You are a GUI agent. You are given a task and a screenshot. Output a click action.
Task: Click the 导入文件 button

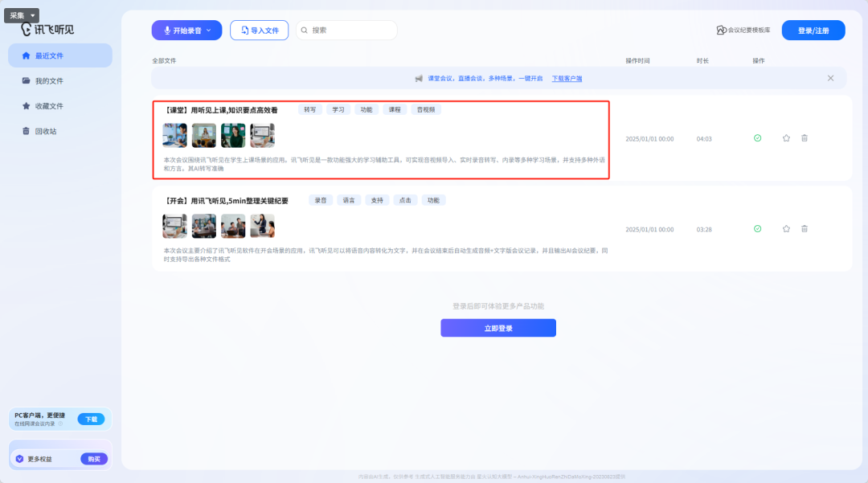click(x=259, y=31)
